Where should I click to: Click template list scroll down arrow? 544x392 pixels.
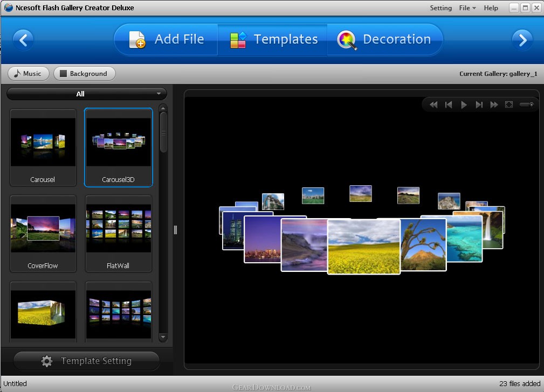[x=163, y=337]
